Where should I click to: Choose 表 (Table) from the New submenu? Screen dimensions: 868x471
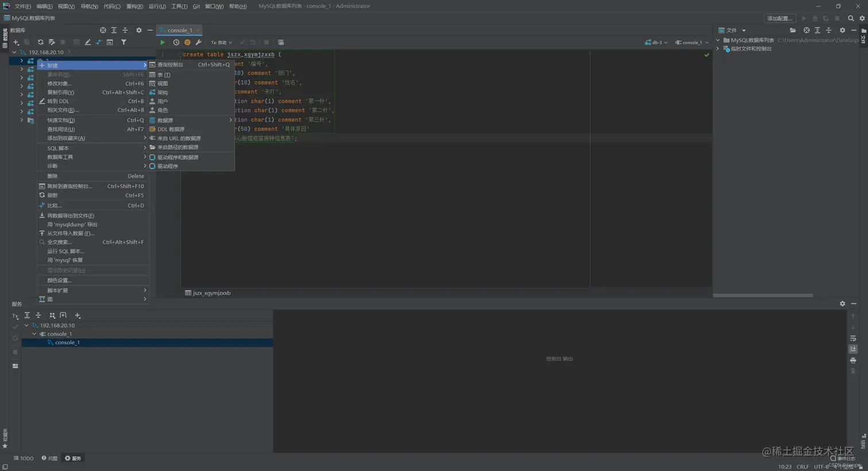(x=191, y=75)
